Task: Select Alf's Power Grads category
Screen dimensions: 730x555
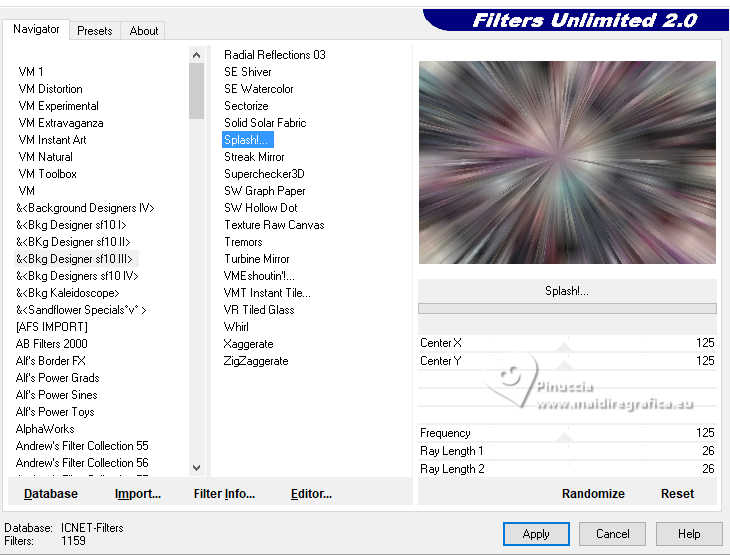Action: point(57,378)
